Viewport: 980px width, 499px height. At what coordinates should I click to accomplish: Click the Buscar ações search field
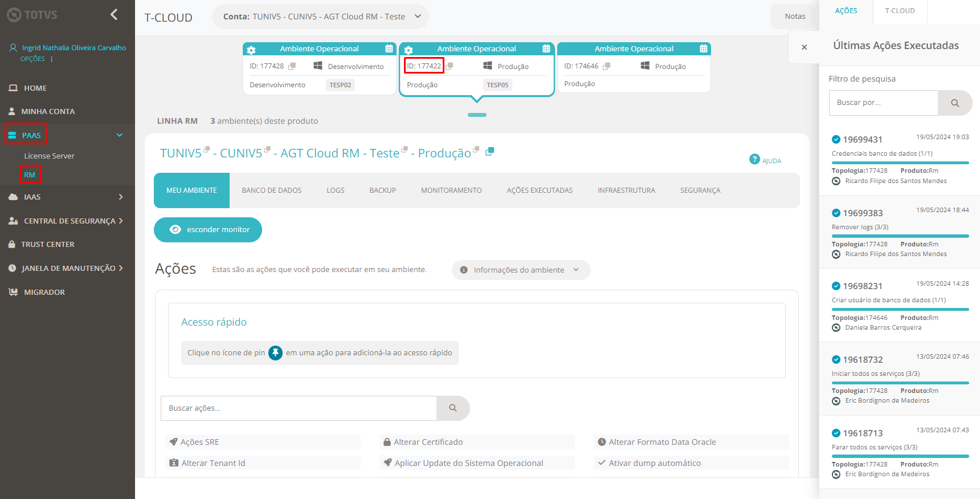point(299,408)
